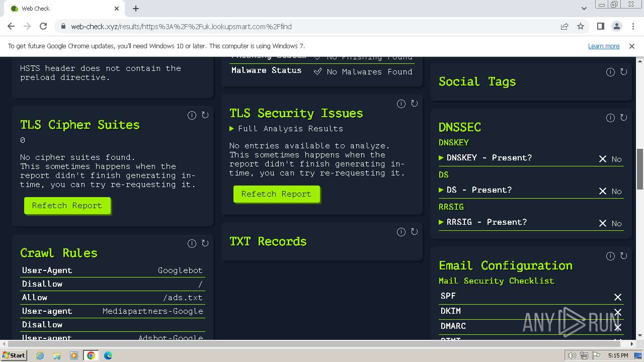This screenshot has height=362, width=644.
Task: Click the Malware Status row
Action: pos(322,71)
